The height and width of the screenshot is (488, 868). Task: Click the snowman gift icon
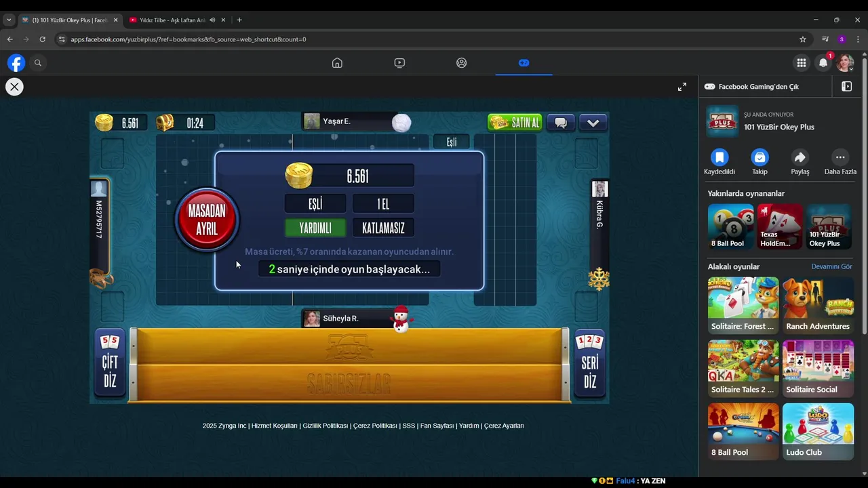pyautogui.click(x=401, y=319)
